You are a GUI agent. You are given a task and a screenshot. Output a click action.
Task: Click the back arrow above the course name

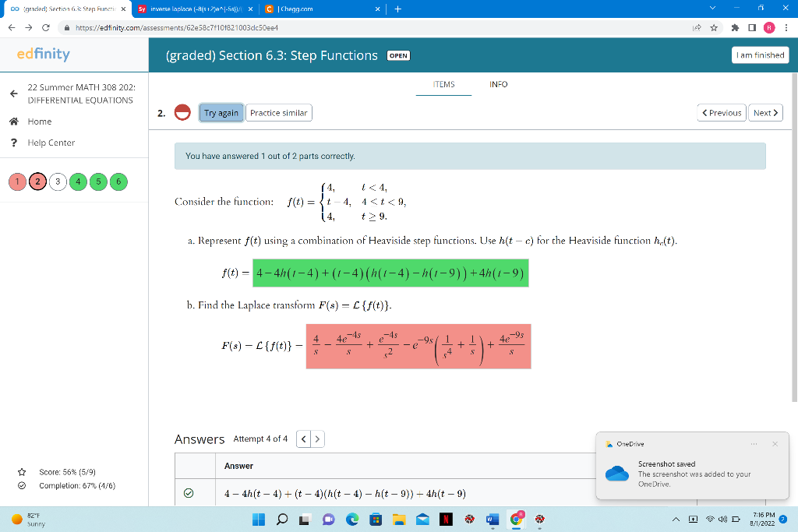point(16,93)
